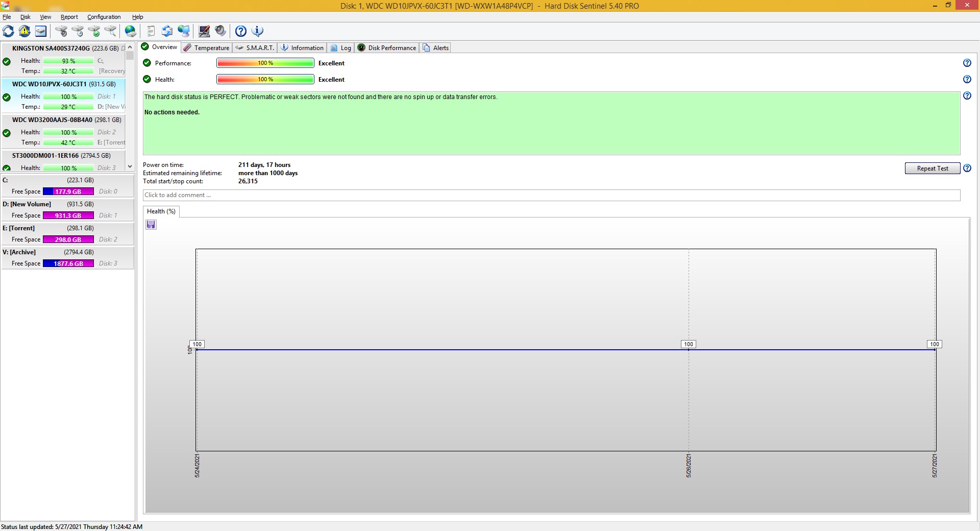Switch to the S.M.A.R.T. tab
Screen dimensions: 980x531
[255, 48]
